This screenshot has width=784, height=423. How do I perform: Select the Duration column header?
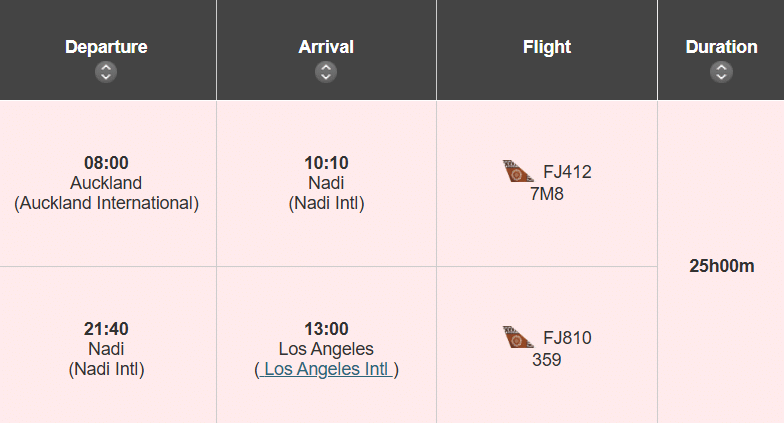click(721, 47)
